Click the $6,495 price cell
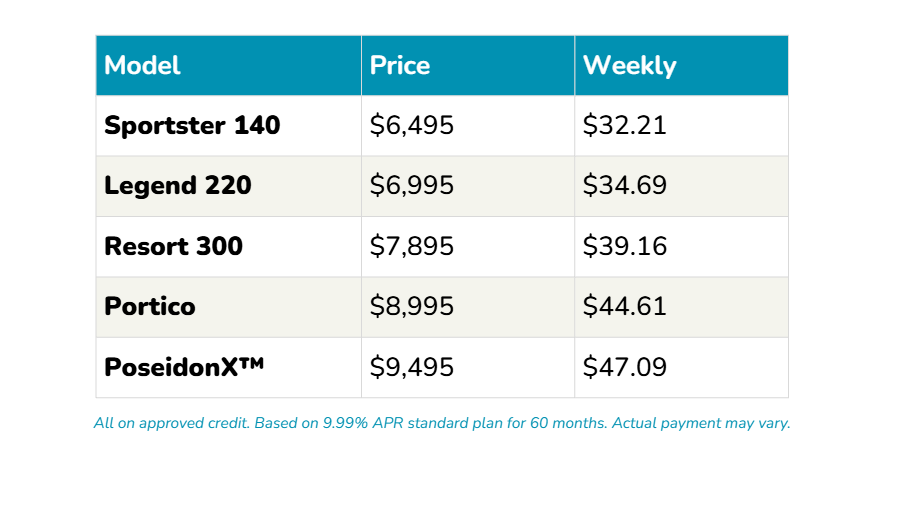 [412, 126]
